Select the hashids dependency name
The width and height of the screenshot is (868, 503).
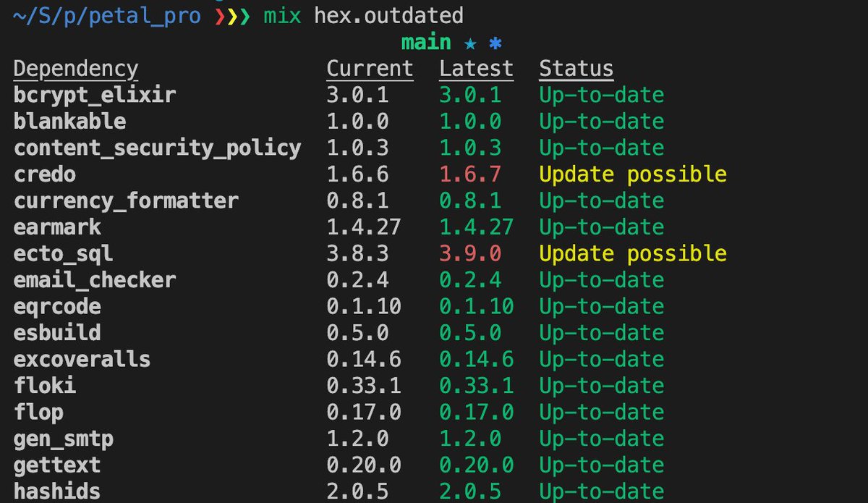click(57, 491)
